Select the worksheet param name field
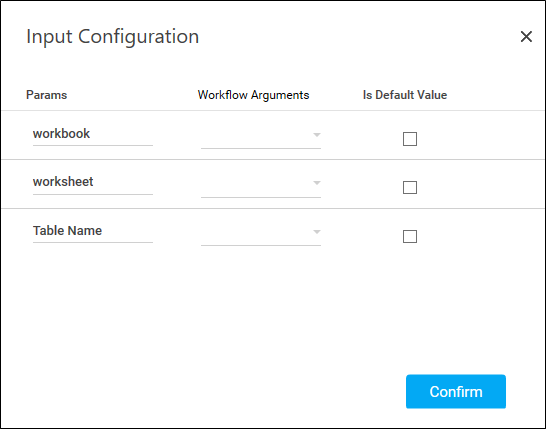The image size is (546, 429). [93, 182]
